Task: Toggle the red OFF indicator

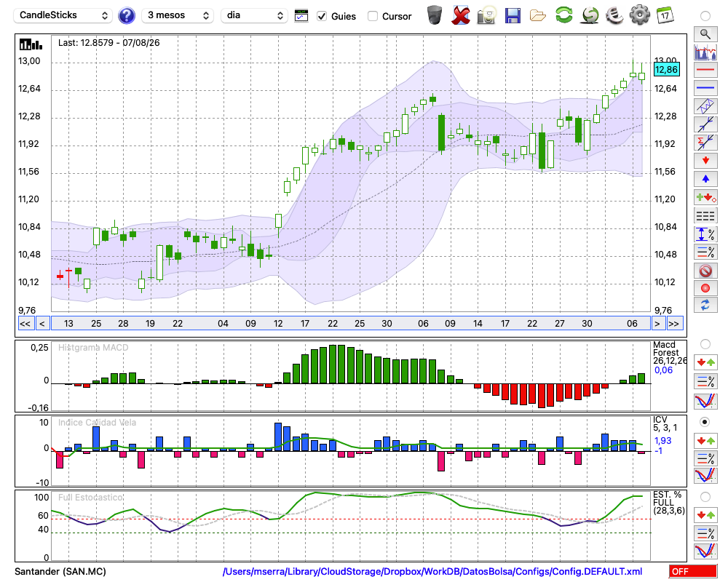Action: tap(693, 571)
